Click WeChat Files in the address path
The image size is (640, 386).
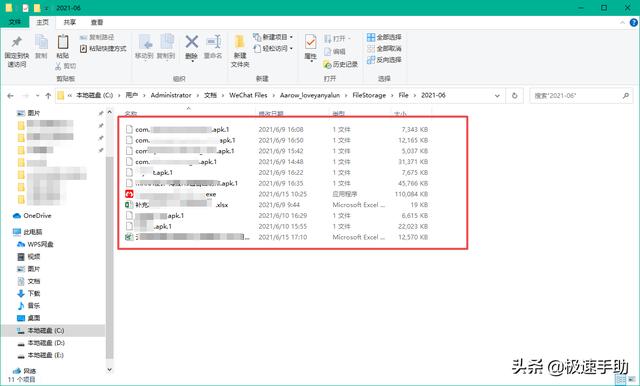248,95
